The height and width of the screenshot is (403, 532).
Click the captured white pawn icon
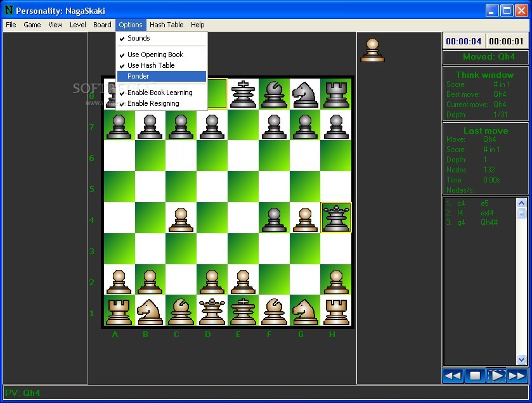point(372,50)
